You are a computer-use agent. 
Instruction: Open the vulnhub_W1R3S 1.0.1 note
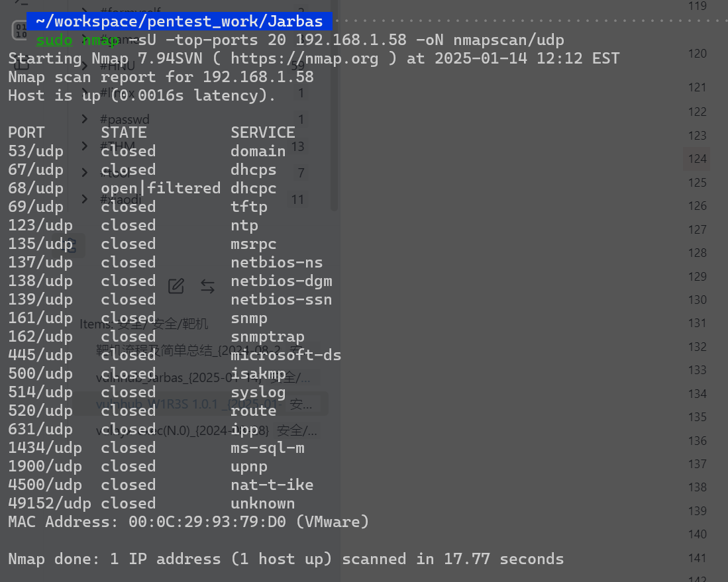click(x=204, y=405)
